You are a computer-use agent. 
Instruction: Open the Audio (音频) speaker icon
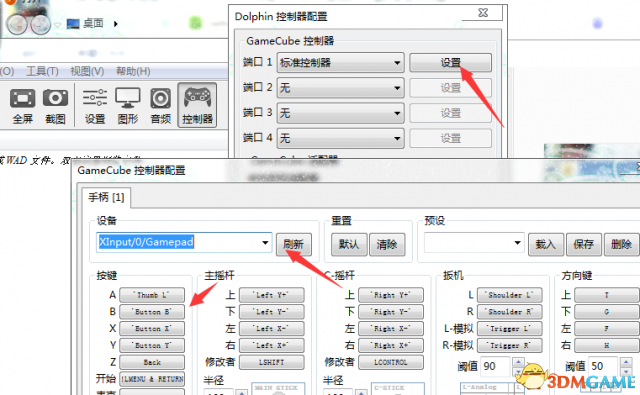pyautogui.click(x=160, y=105)
